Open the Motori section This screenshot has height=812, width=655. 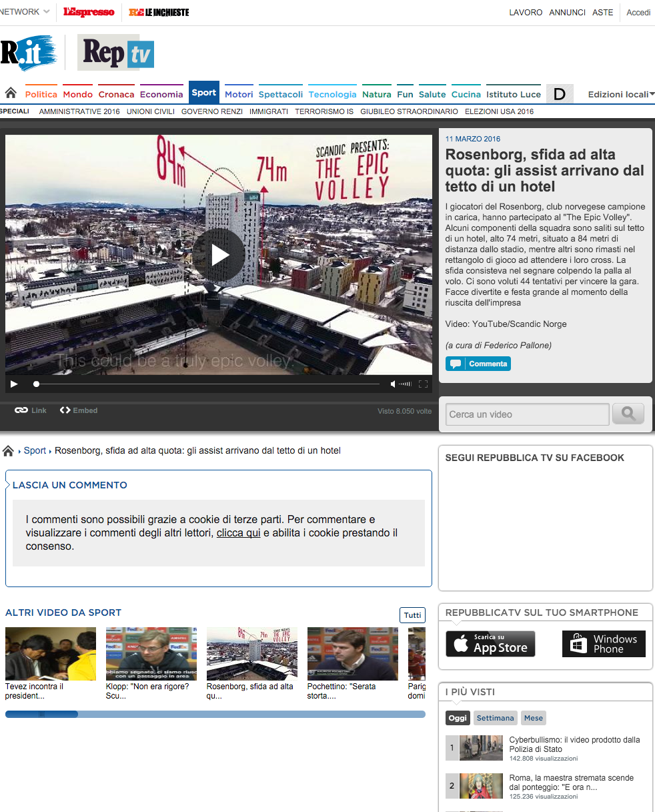coord(239,94)
